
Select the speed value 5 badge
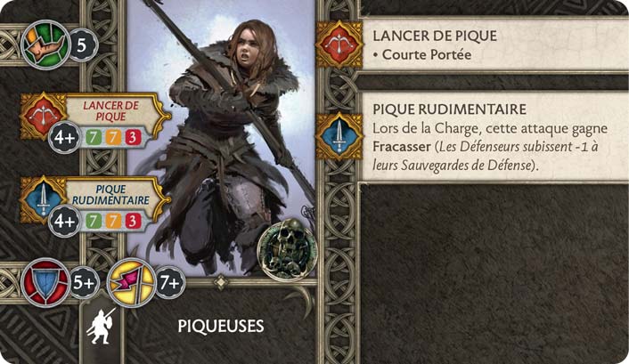point(83,44)
